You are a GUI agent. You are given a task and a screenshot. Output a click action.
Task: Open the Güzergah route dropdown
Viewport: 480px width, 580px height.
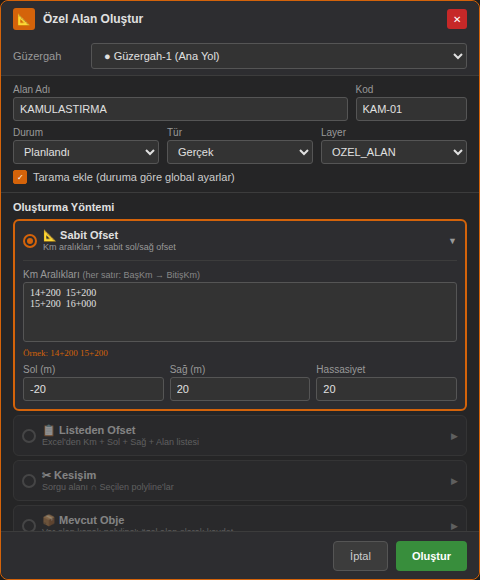pyautogui.click(x=279, y=56)
